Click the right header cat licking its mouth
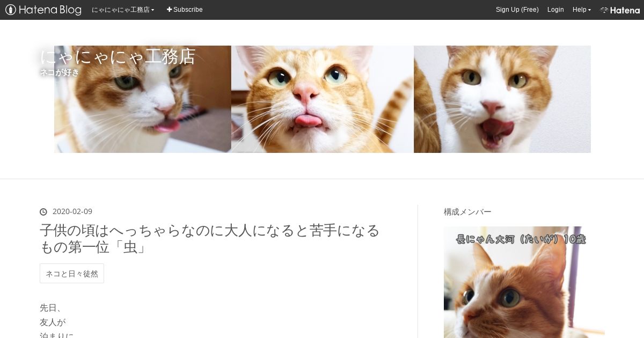 [502, 99]
